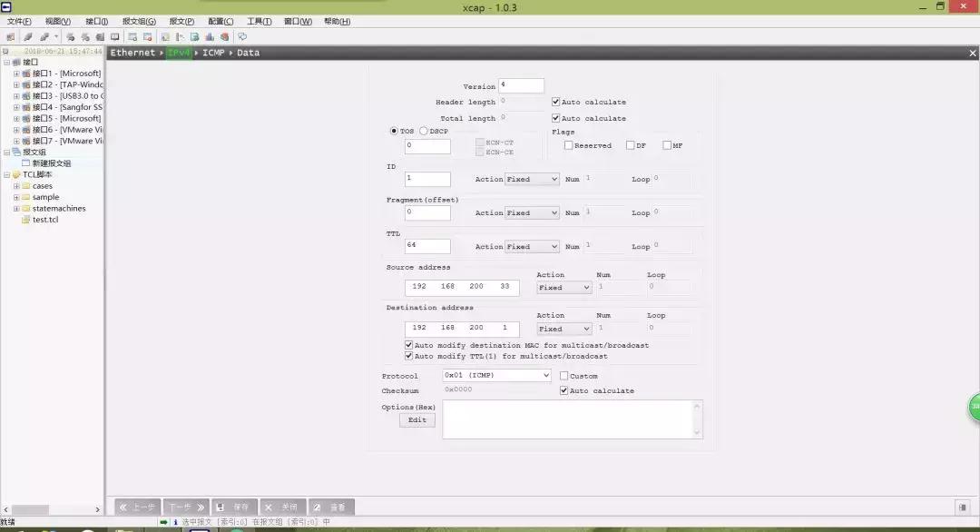Open the 报文组(G) menu
The image size is (980, 532).
[139, 21]
